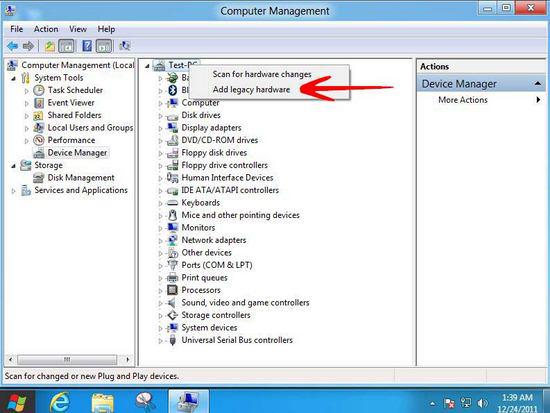Select the Human Interface Devices category

click(227, 178)
